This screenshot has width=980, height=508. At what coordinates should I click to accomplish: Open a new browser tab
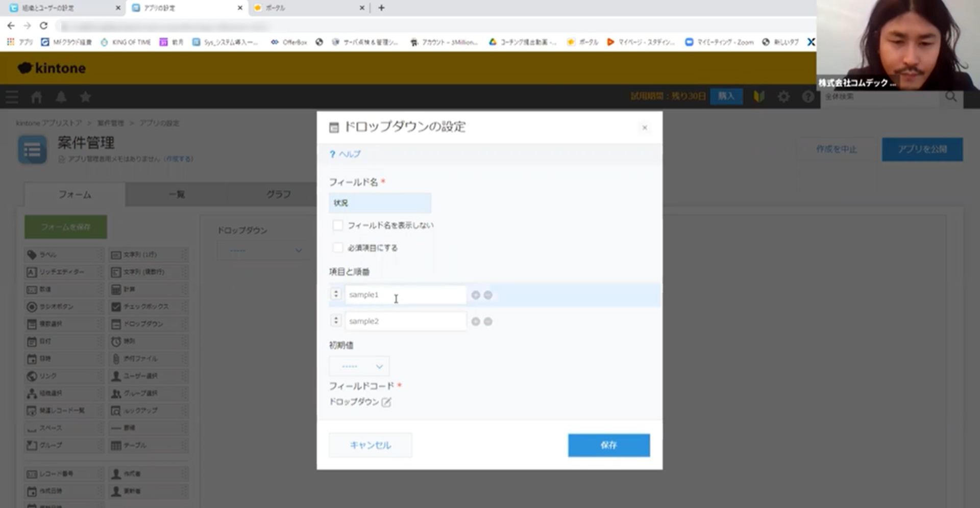coord(381,8)
